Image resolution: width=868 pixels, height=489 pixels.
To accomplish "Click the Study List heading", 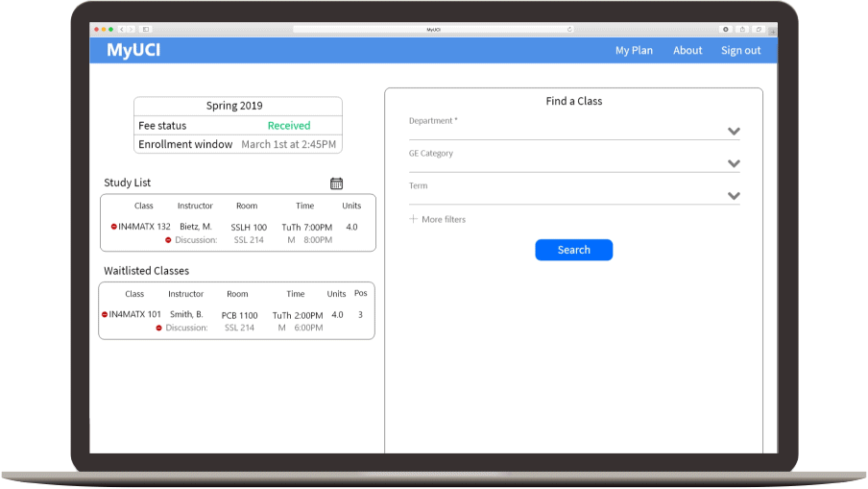I will point(128,183).
